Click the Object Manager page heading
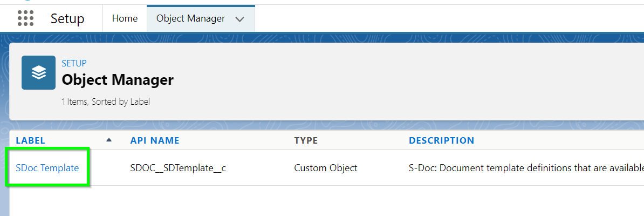 pos(118,80)
